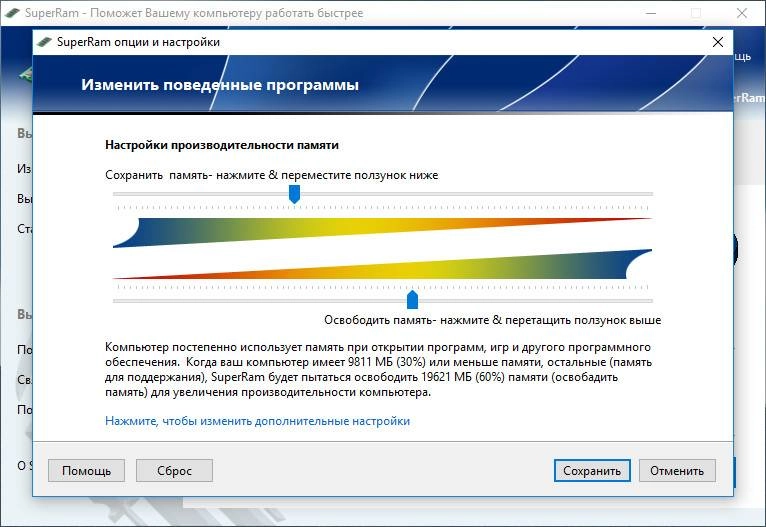Viewport: 766px width, 527px height.
Task: Click the Отменить button
Action: point(677,470)
